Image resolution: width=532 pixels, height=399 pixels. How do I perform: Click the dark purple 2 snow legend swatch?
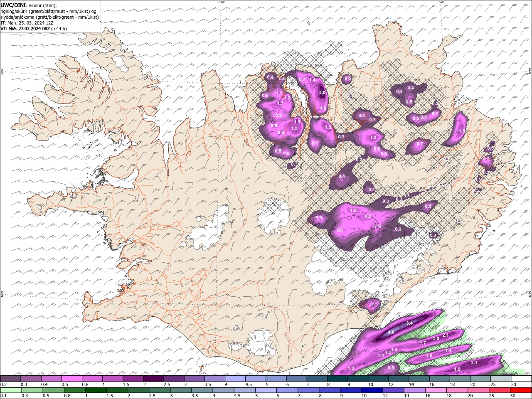(x=153, y=379)
